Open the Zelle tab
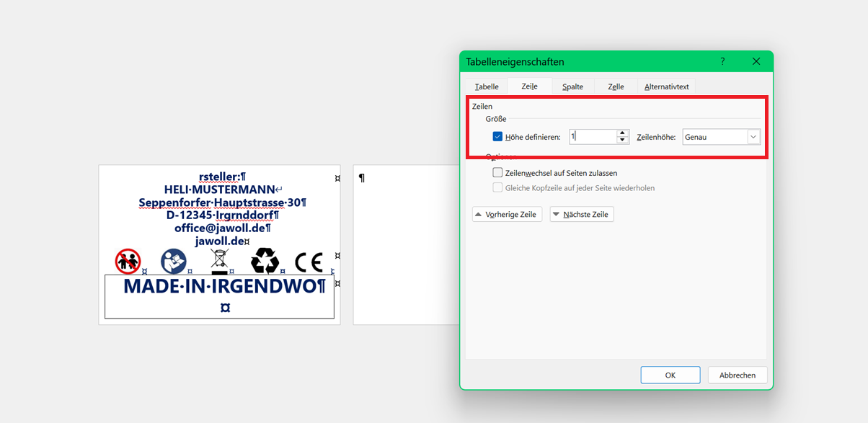 coord(616,86)
